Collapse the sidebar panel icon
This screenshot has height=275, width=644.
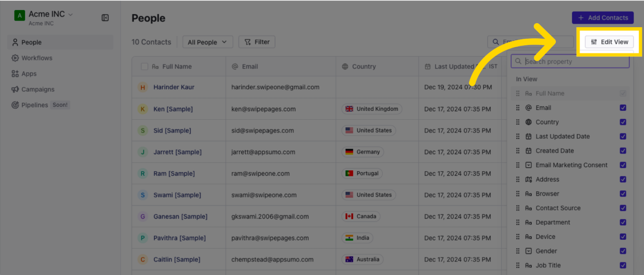click(105, 18)
